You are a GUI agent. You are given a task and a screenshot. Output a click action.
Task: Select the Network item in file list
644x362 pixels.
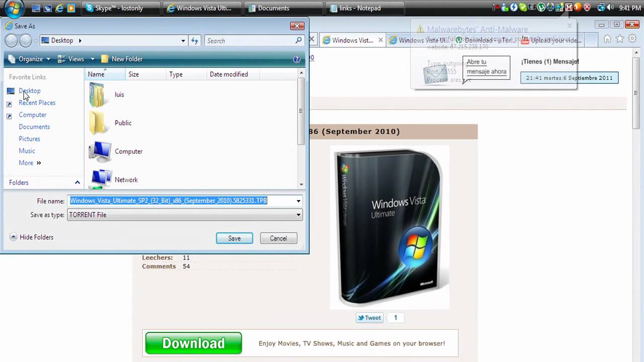[113, 179]
